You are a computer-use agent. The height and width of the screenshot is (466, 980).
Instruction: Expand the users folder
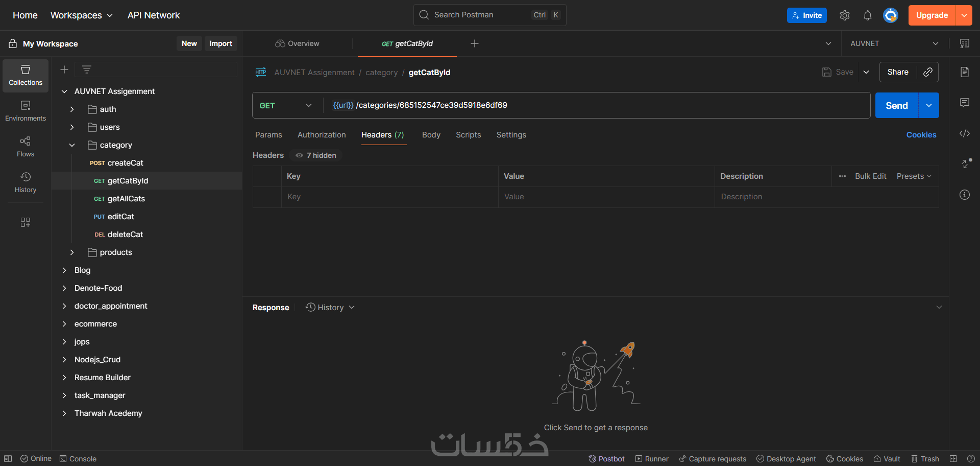pyautogui.click(x=72, y=127)
